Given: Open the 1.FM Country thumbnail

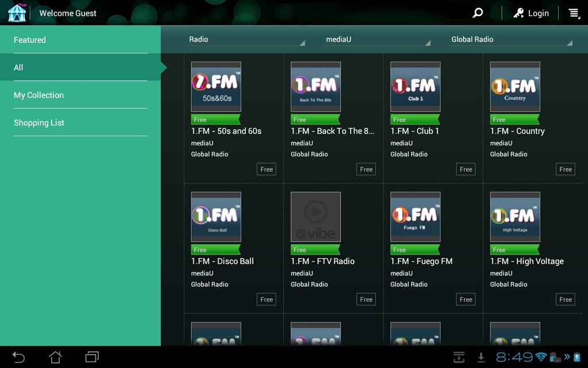Looking at the screenshot, I should coord(515,87).
